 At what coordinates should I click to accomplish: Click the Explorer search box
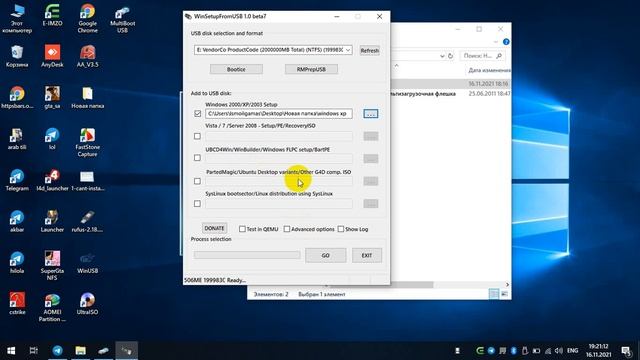[x=482, y=56]
